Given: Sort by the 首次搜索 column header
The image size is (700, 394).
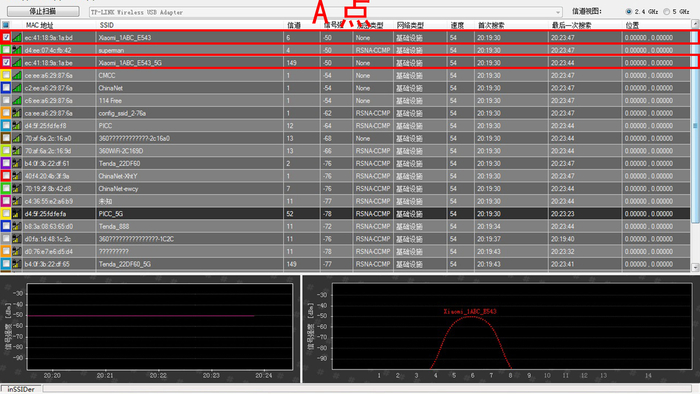Looking at the screenshot, I should [491, 25].
